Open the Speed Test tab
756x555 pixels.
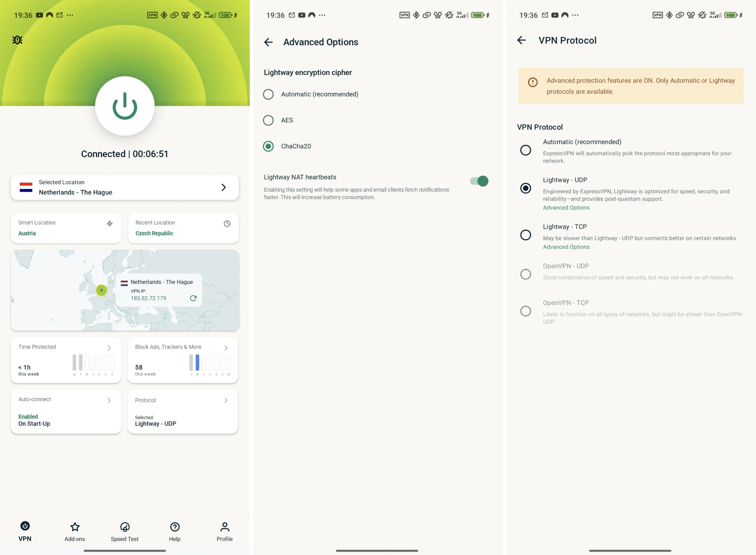coord(125,531)
